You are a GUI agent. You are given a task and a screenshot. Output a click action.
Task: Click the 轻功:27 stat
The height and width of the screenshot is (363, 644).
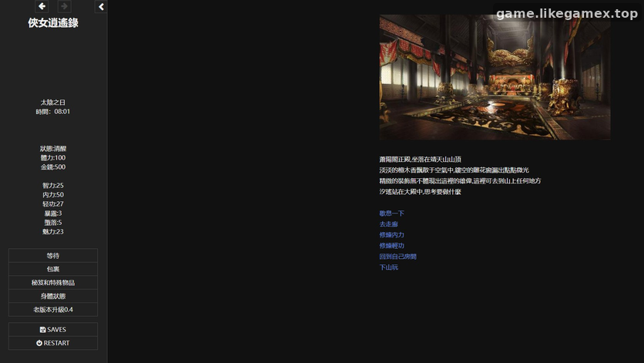(x=53, y=204)
